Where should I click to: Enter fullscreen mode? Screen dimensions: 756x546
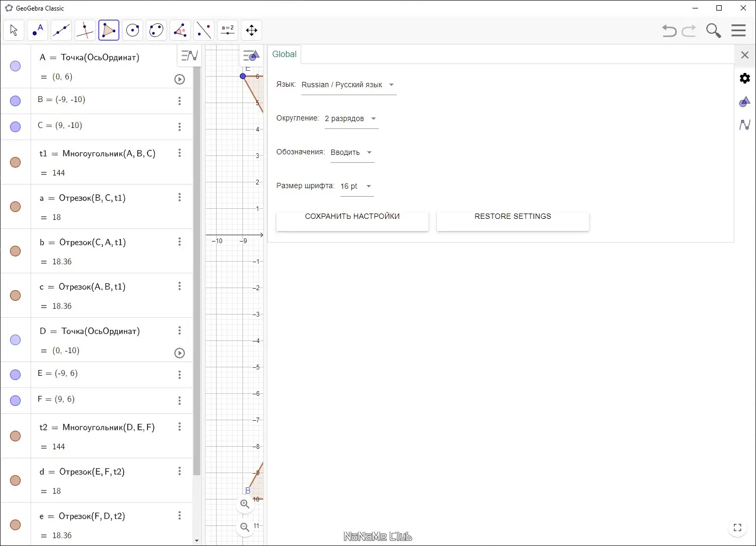738,528
